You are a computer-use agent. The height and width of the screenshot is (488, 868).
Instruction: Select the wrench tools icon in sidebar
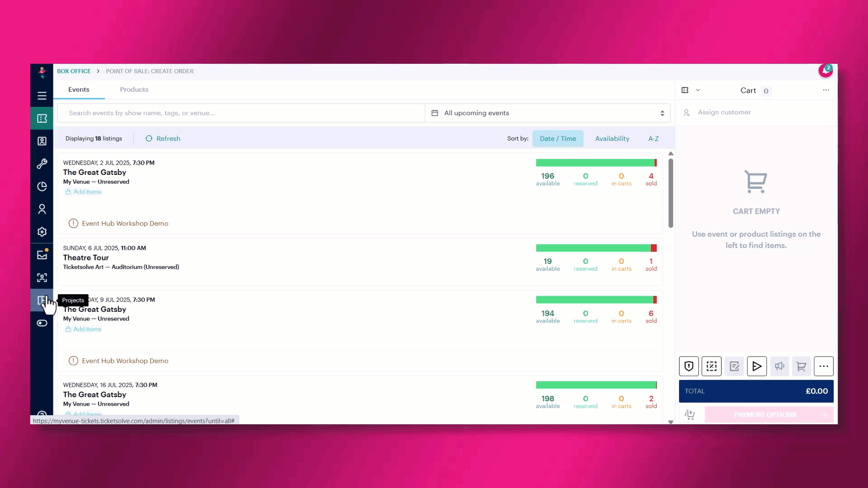42,164
